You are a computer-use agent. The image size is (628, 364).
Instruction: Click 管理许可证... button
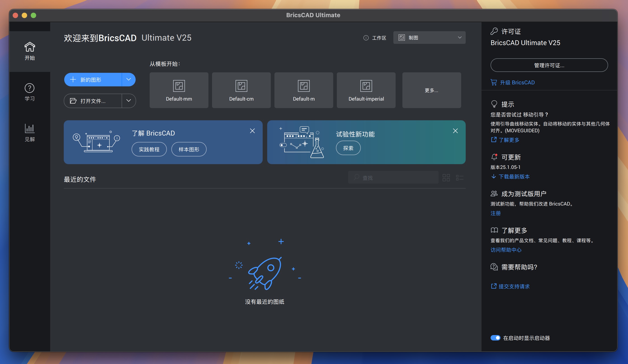click(549, 65)
